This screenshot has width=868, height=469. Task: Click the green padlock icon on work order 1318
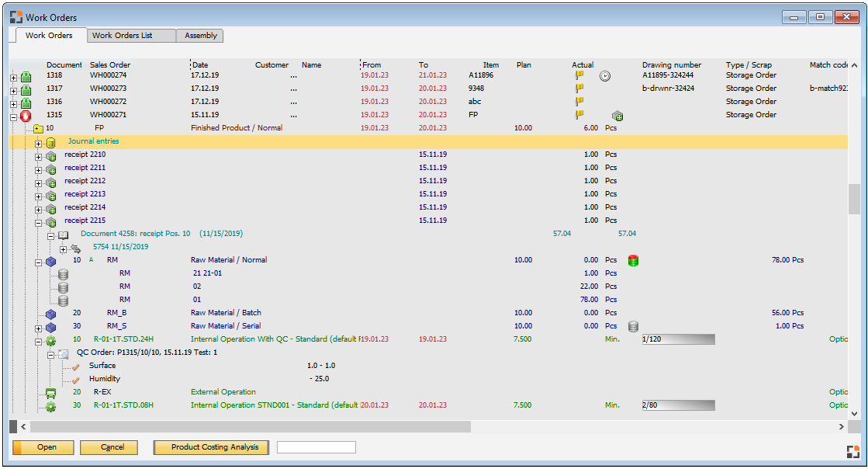(26, 76)
